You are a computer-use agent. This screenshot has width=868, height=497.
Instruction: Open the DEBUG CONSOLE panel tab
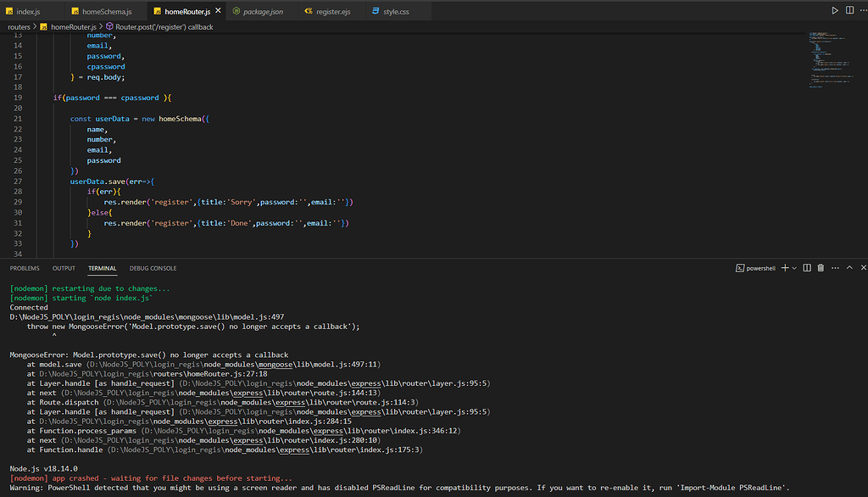point(153,268)
